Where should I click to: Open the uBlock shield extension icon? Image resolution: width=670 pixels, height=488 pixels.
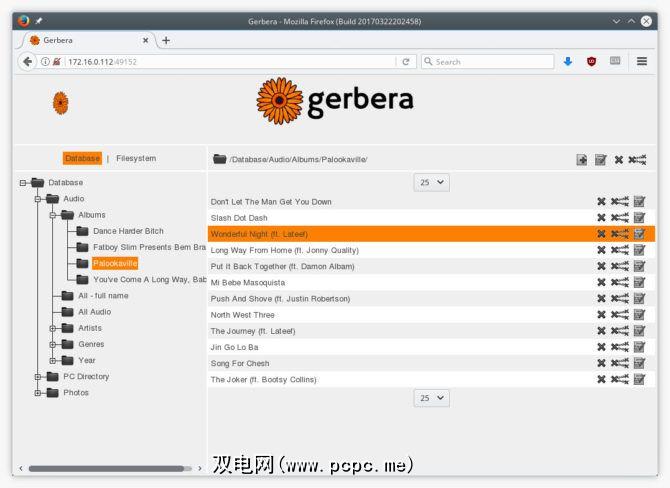point(591,62)
